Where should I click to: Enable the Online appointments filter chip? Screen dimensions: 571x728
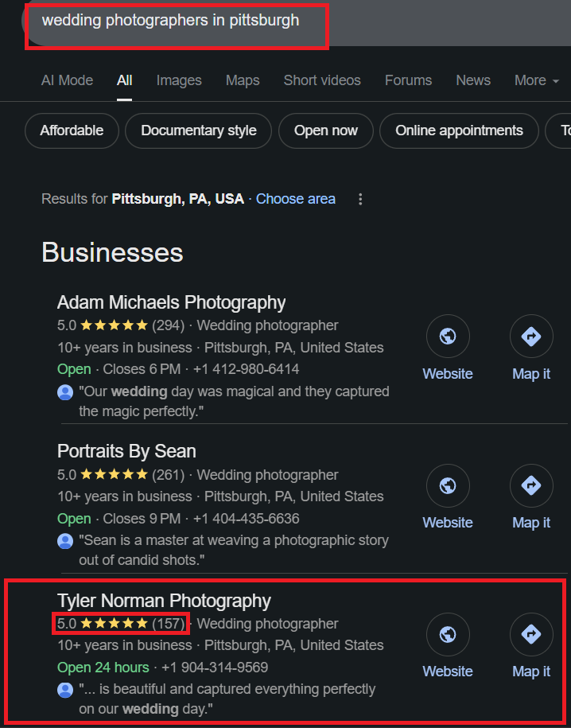(x=459, y=130)
